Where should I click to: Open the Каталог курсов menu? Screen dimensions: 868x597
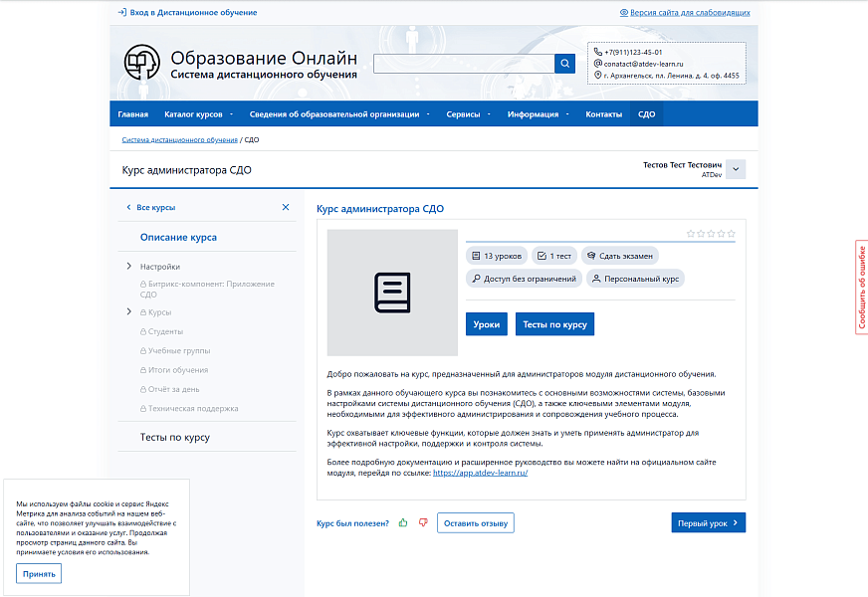[x=197, y=114]
